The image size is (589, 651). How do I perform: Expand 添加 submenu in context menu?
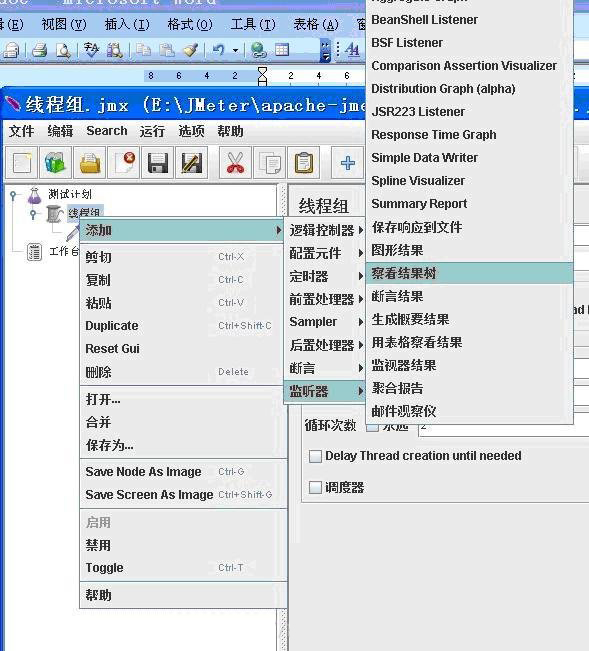point(181,230)
